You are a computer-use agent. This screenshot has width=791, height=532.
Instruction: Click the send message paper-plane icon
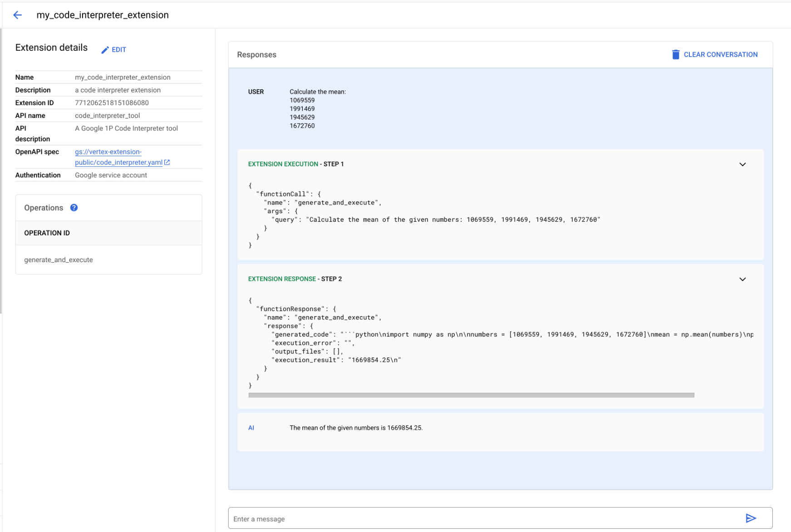[752, 517]
